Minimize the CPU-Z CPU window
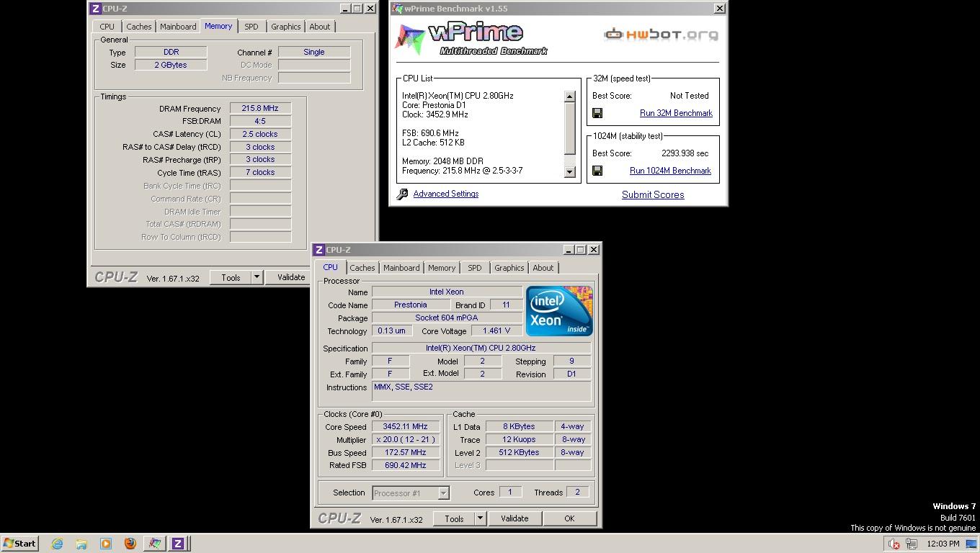980x553 pixels. [569, 250]
